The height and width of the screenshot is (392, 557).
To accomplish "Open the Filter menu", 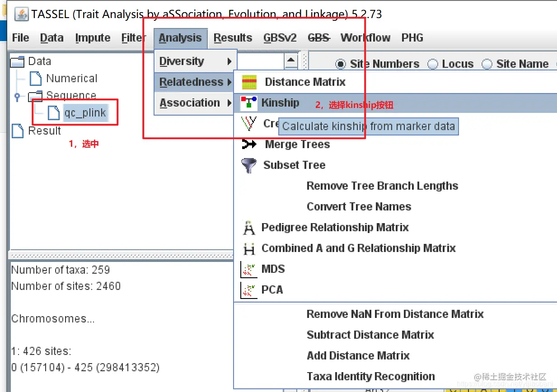I will coord(134,38).
